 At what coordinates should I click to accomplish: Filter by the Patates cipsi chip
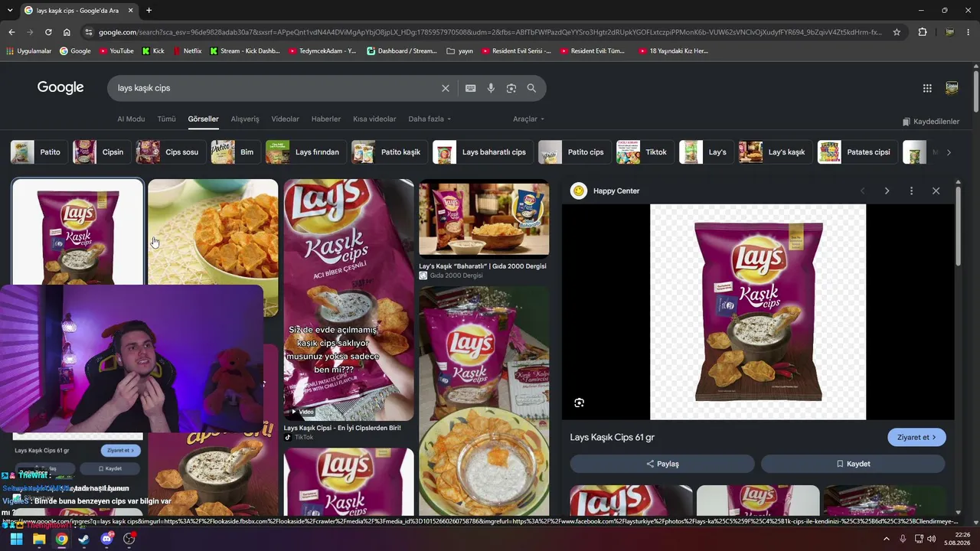click(857, 152)
